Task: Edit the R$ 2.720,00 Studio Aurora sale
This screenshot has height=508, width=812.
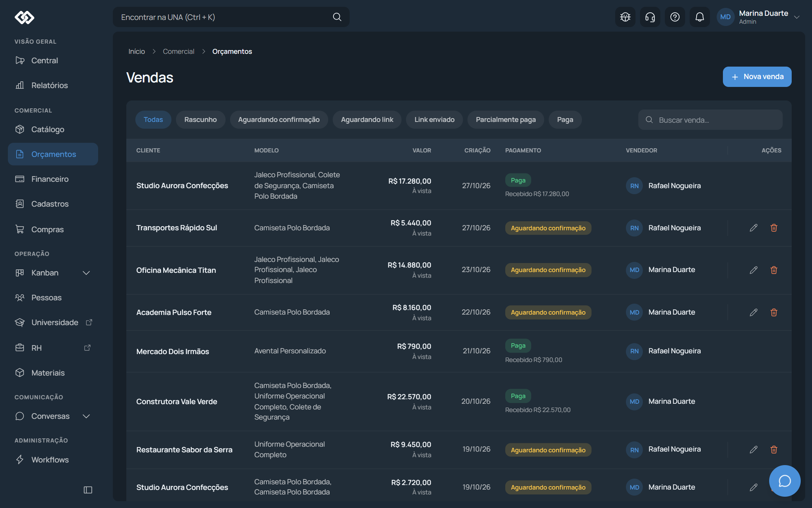Action: [753, 487]
